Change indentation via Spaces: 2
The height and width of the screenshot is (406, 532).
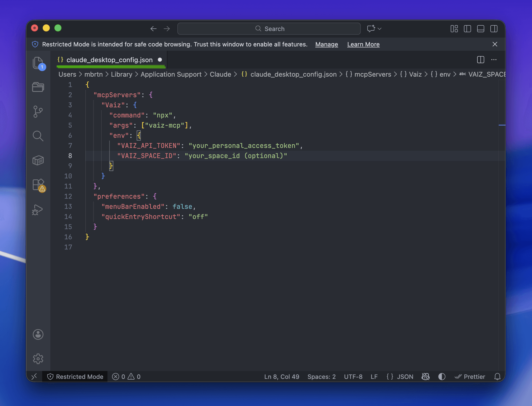[321, 377]
